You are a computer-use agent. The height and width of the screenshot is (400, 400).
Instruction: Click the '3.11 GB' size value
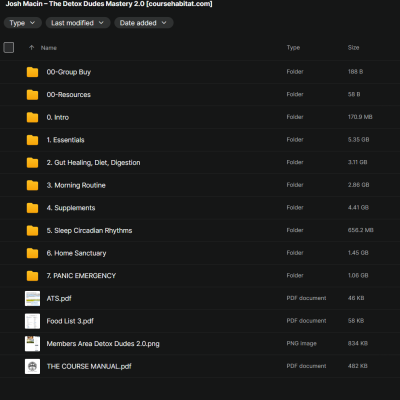coord(357,162)
